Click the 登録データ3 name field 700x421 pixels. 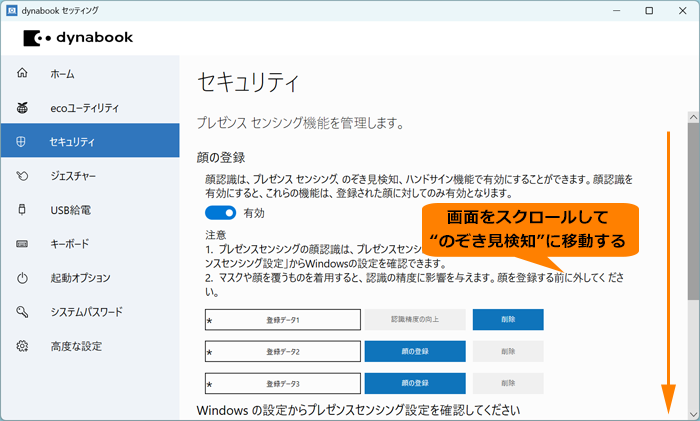point(283,383)
